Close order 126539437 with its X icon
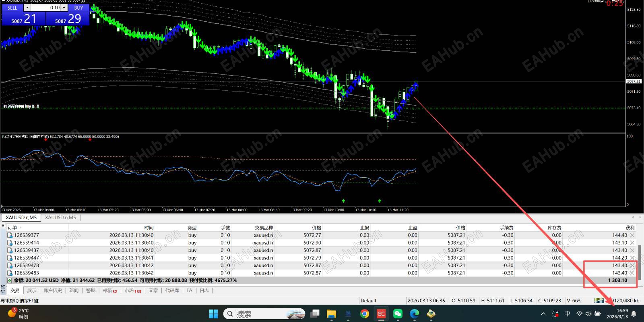This screenshot has height=322, width=644. [632, 250]
